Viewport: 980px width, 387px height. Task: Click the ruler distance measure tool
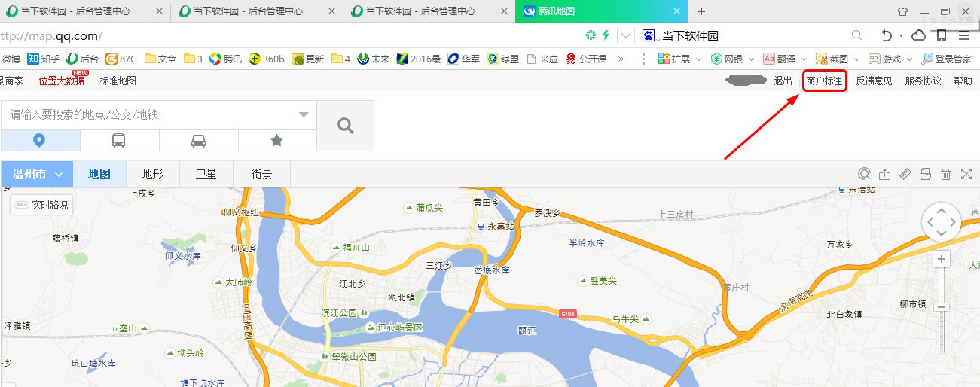click(905, 174)
